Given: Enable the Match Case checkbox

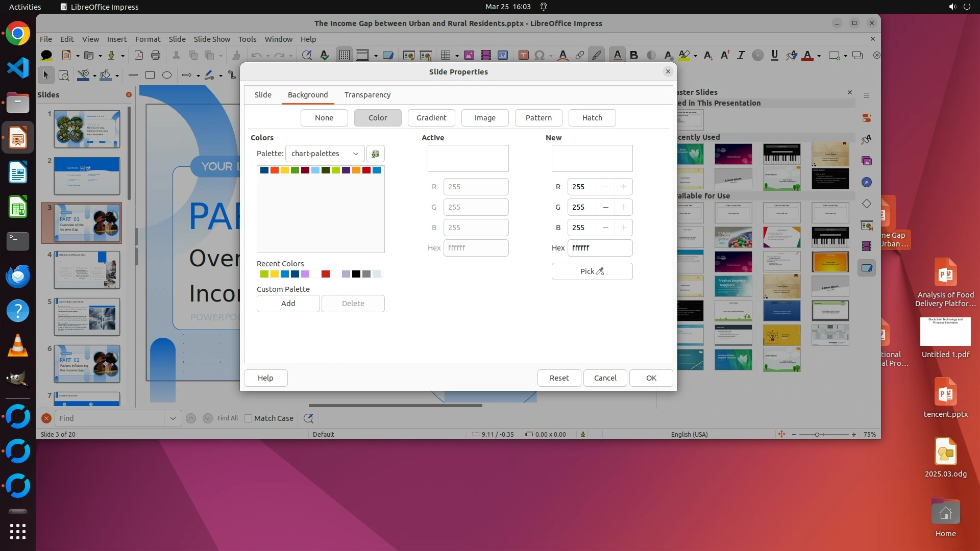Looking at the screenshot, I should 248,418.
